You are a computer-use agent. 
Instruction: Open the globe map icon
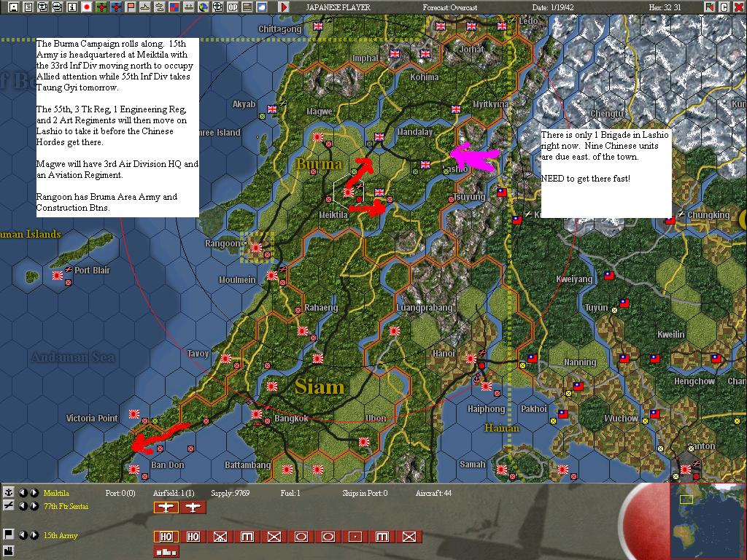pyautogui.click(x=204, y=7)
